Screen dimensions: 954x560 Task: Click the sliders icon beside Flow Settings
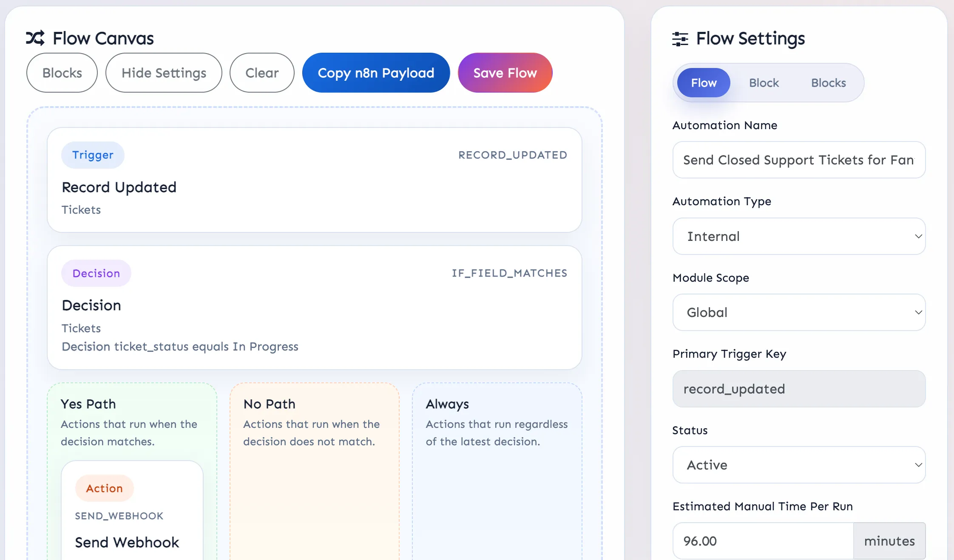[x=680, y=39]
